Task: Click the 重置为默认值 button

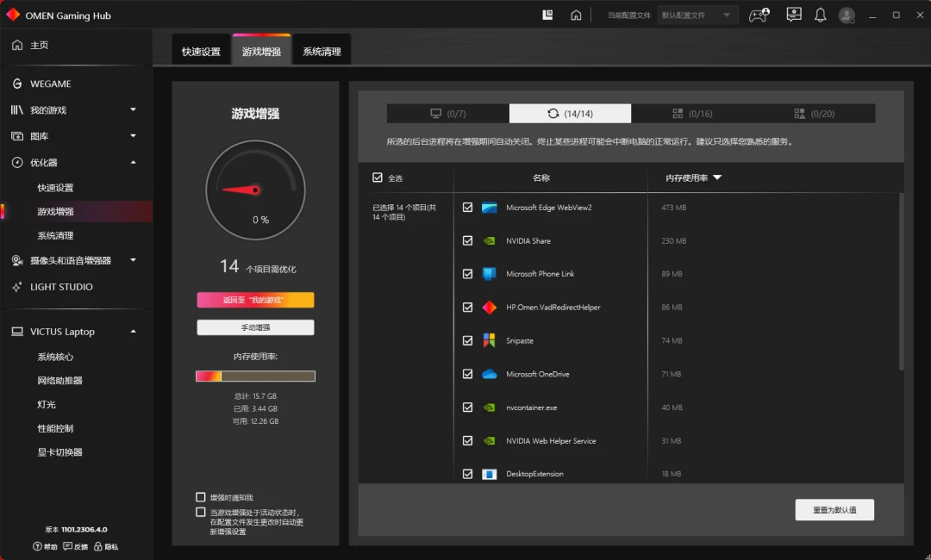Action: coord(834,509)
